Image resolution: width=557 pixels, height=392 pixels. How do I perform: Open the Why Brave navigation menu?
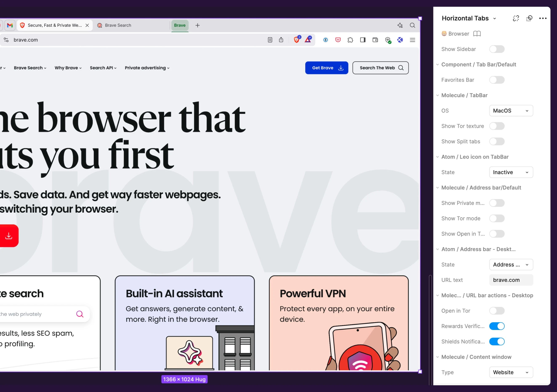coord(68,68)
